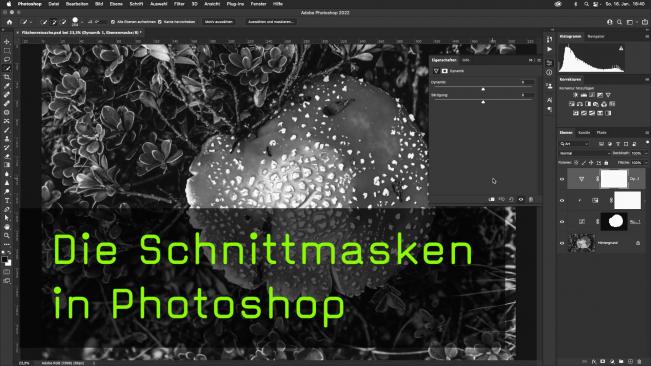The image size is (651, 366).
Task: Click the Dynamik slider handle
Action: click(483, 89)
